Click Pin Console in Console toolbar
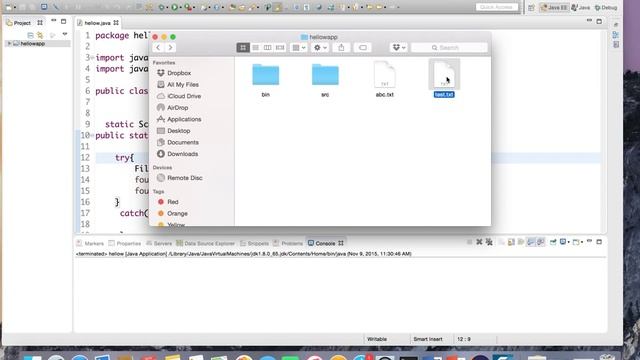Screen dimensions: 640x360 point(553,242)
